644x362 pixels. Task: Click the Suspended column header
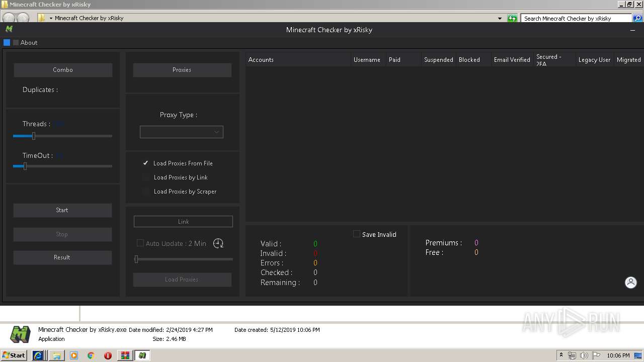point(439,60)
